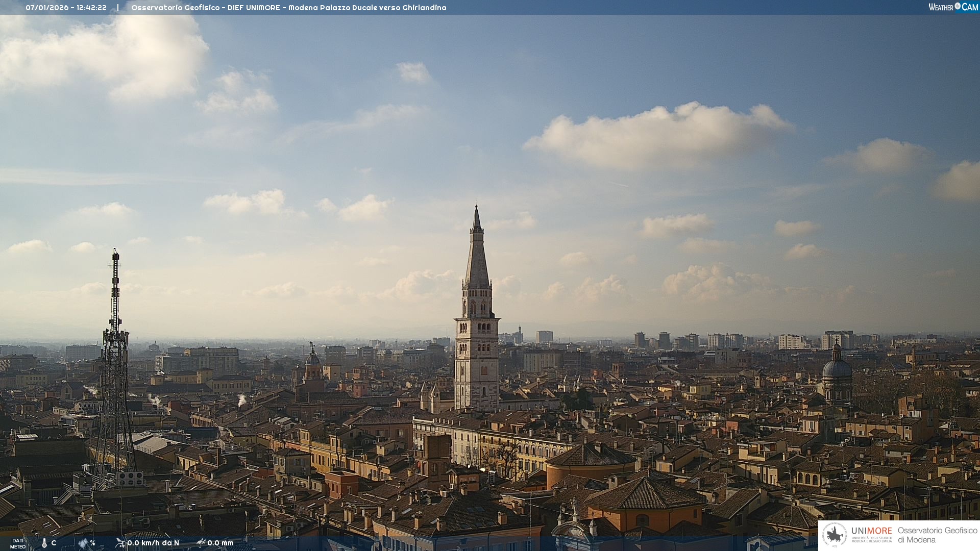This screenshot has height=551, width=980.
Task: Click the rain umbrella precipitation icon
Action: tap(201, 543)
